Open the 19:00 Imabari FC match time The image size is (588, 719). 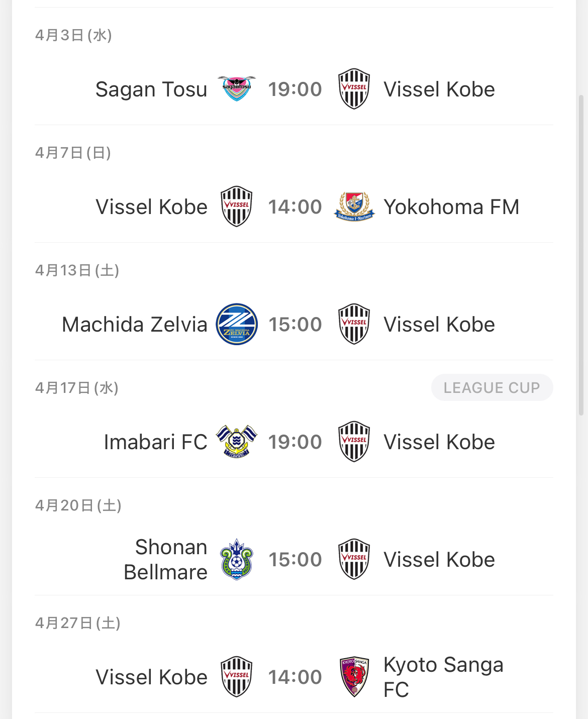tap(295, 442)
